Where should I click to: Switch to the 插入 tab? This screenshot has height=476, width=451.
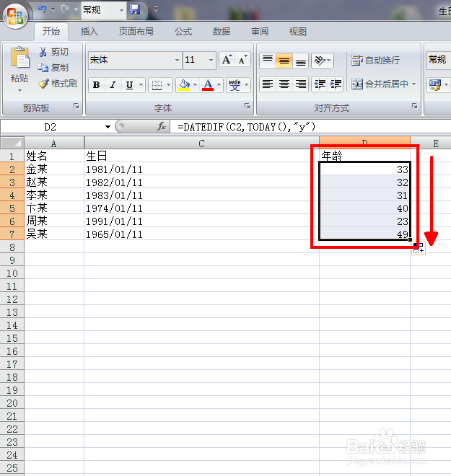tap(89, 31)
